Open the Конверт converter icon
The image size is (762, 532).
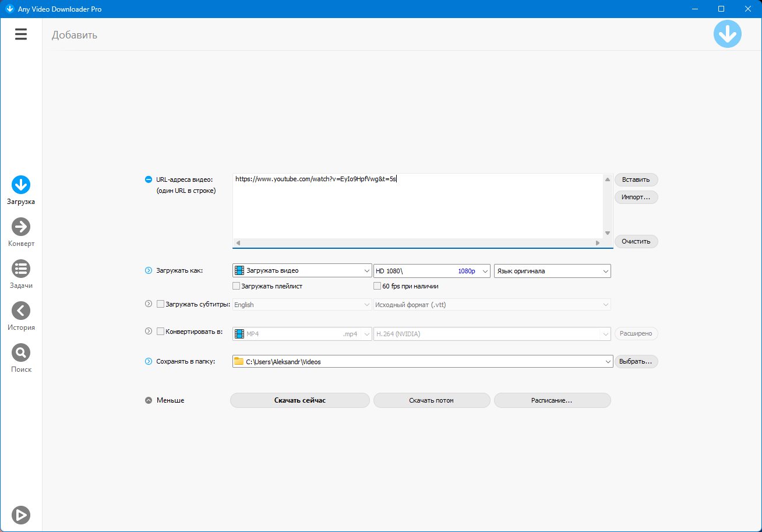point(21,227)
